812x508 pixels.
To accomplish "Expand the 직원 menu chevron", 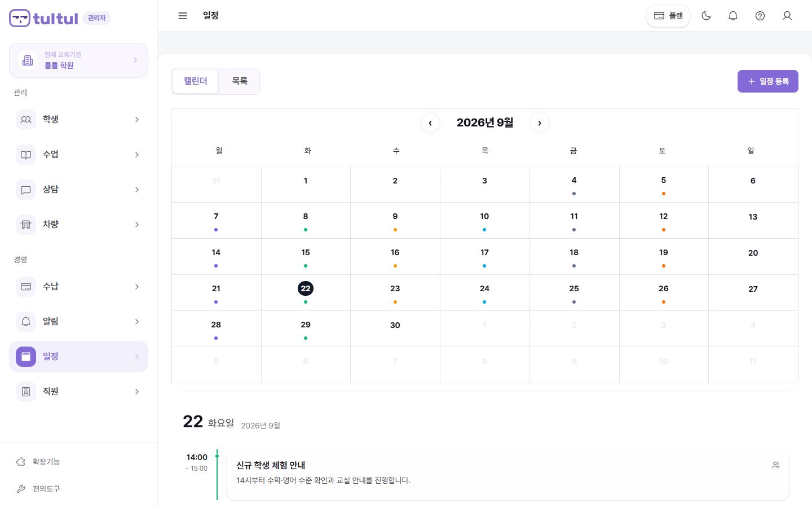I will click(x=137, y=392).
